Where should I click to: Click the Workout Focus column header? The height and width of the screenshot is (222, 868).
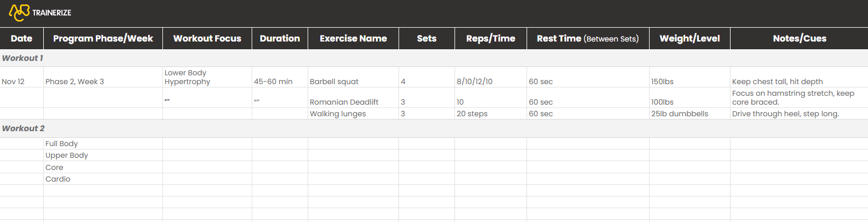207,38
